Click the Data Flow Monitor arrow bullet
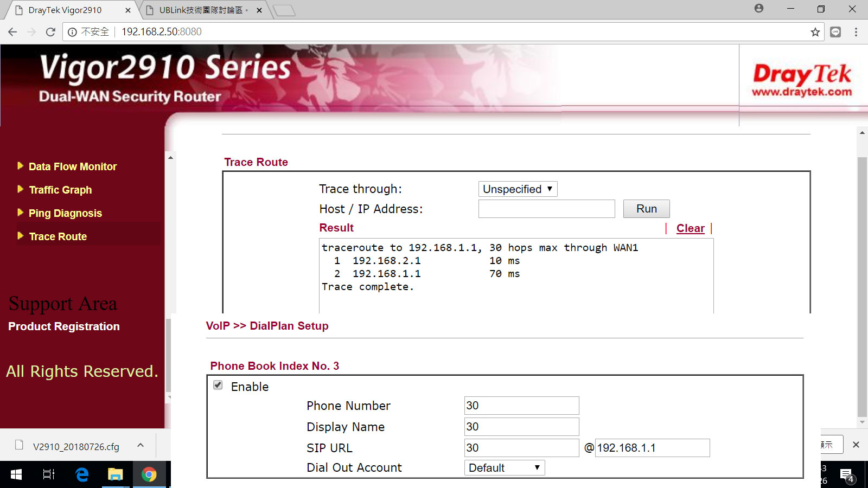 click(20, 166)
